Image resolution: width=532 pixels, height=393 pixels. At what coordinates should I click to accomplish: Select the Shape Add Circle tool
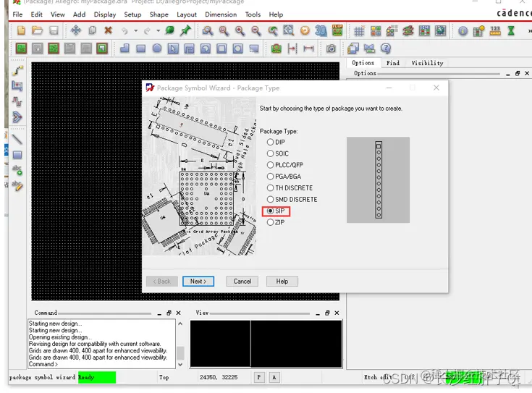[x=157, y=48]
